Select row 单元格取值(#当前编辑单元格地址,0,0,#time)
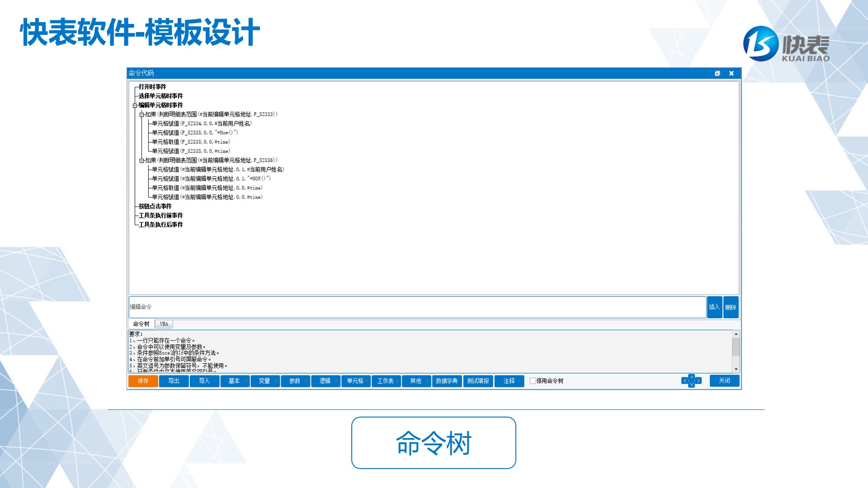This screenshot has height=488, width=868. pyautogui.click(x=207, y=188)
